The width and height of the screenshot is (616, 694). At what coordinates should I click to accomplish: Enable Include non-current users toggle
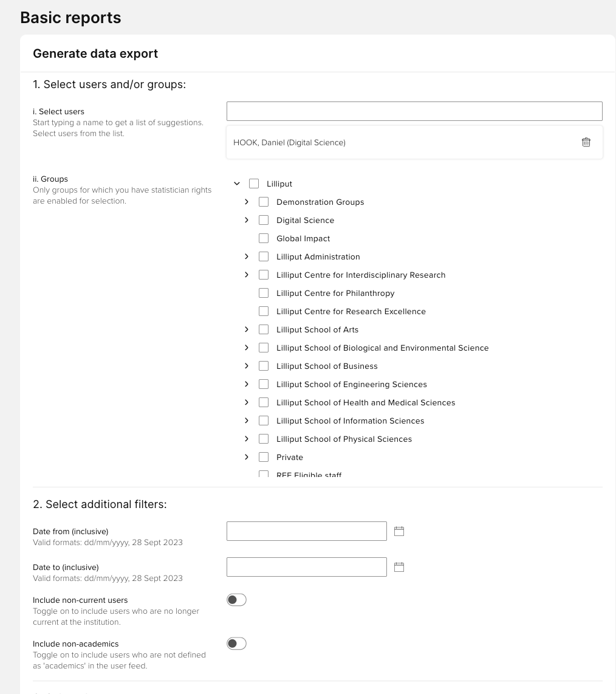click(x=236, y=600)
